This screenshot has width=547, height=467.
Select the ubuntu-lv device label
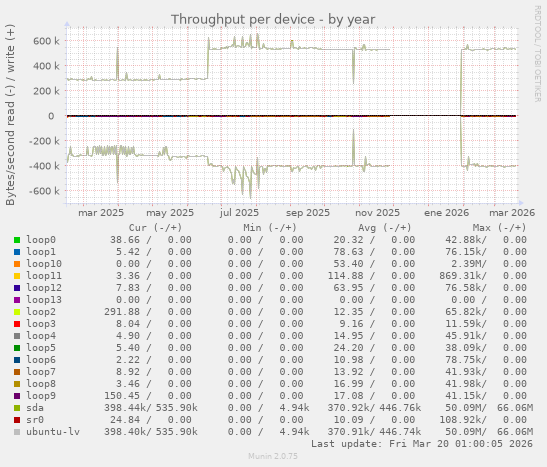coord(53,432)
